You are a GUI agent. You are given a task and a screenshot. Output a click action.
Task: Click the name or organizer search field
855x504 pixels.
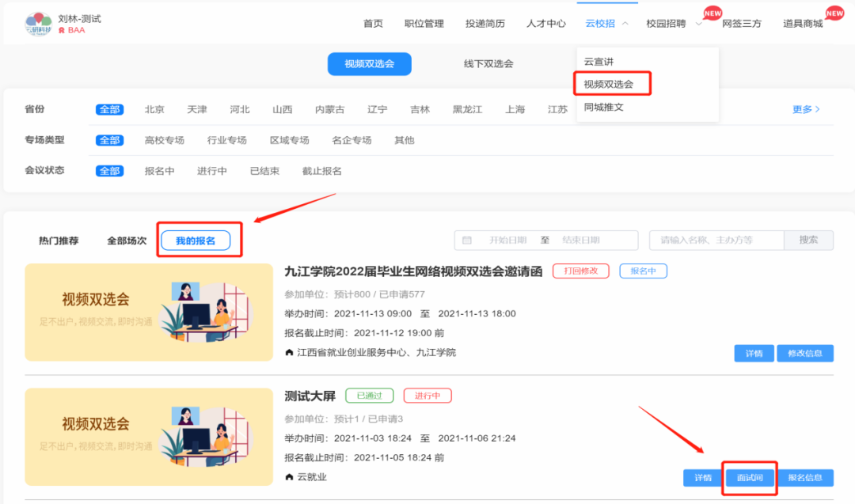coord(716,241)
